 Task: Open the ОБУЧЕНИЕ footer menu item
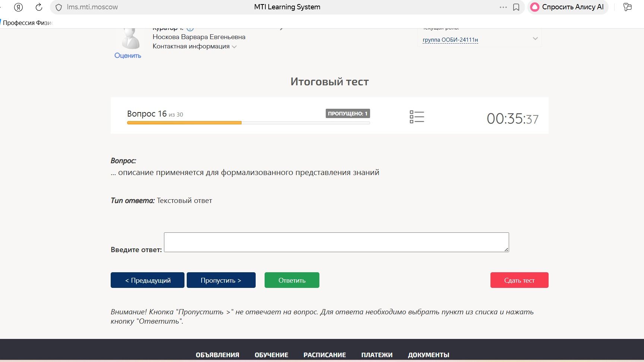tap(271, 355)
